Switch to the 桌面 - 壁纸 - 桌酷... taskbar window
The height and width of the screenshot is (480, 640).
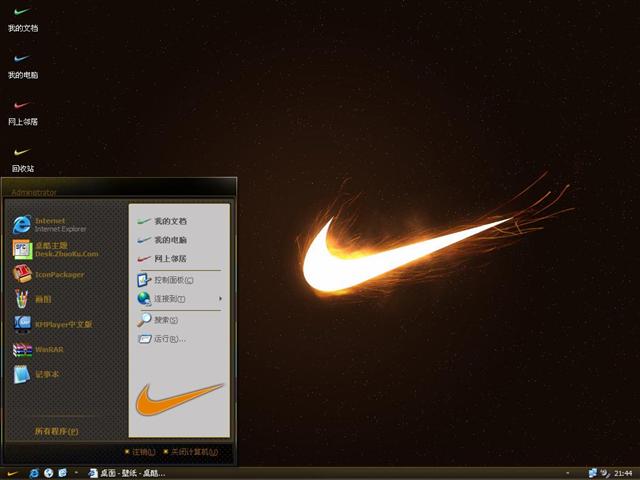click(x=127, y=473)
